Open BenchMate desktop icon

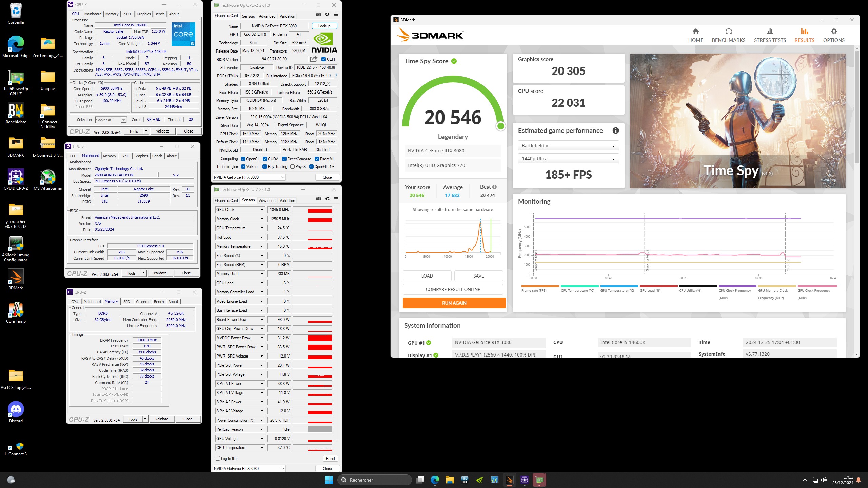coord(16,114)
